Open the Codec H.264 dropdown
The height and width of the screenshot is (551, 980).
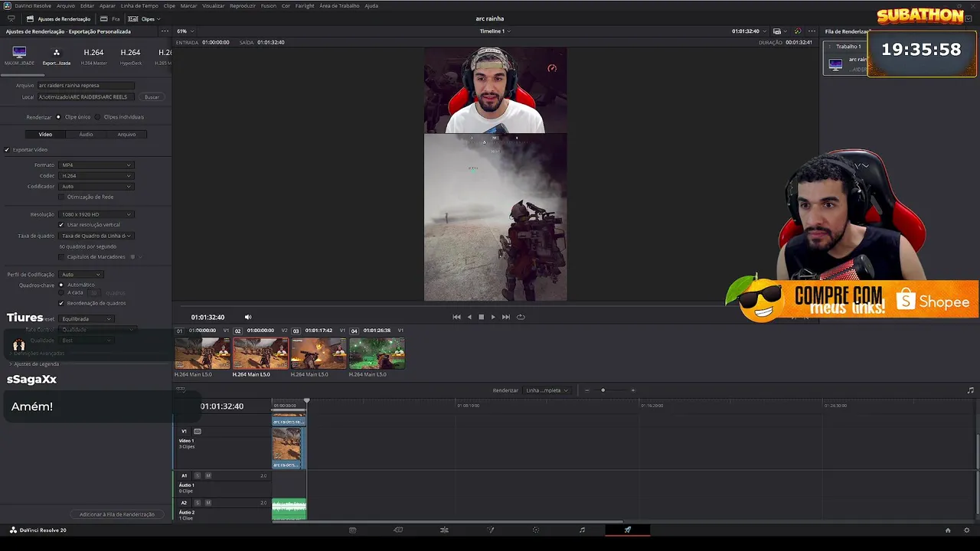click(x=96, y=176)
